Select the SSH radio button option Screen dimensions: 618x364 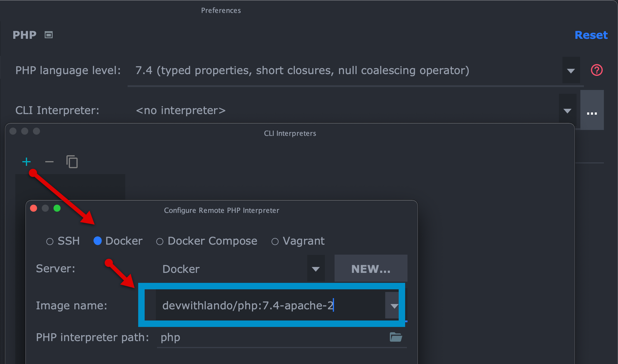tap(48, 241)
